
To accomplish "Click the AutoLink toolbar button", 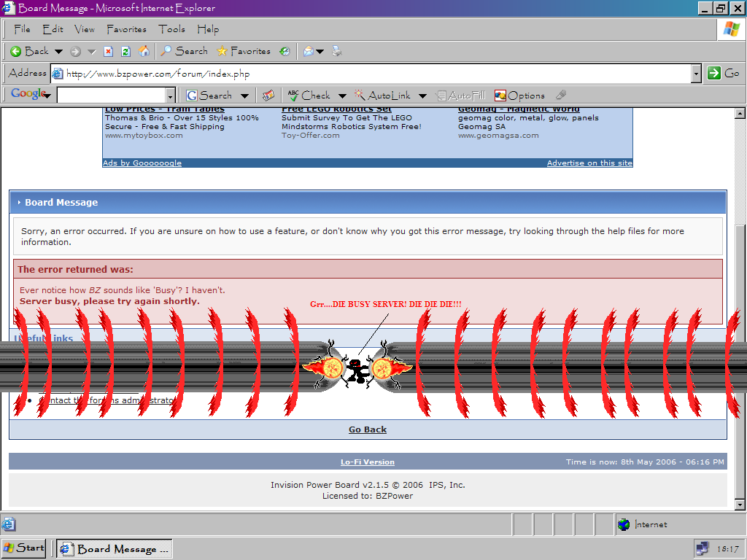I will [382, 96].
